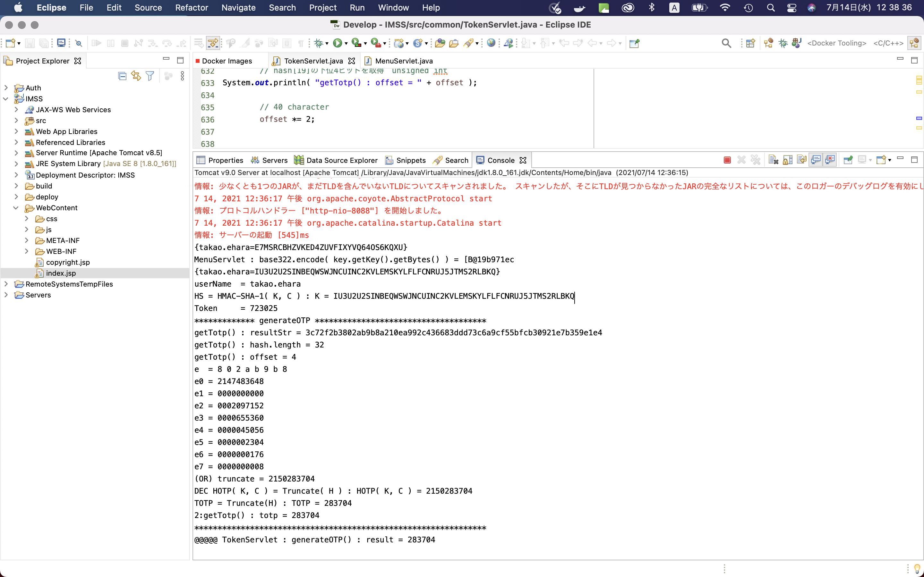
Task: Open the Run dropdown arrow
Action: 346,44
